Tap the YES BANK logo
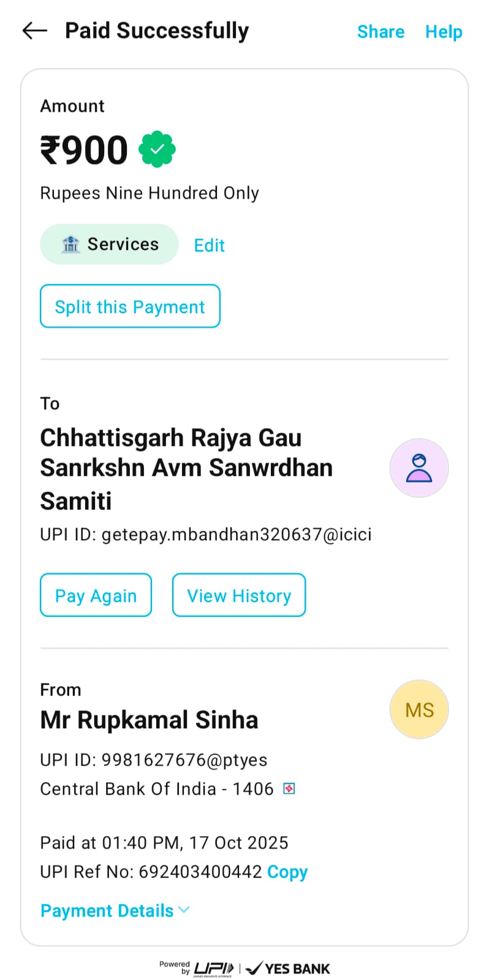Screen dimensions: 489x980 [x=288, y=968]
